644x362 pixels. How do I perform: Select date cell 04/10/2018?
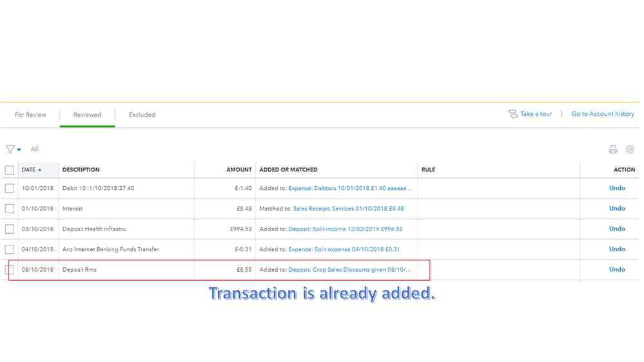[x=37, y=249]
